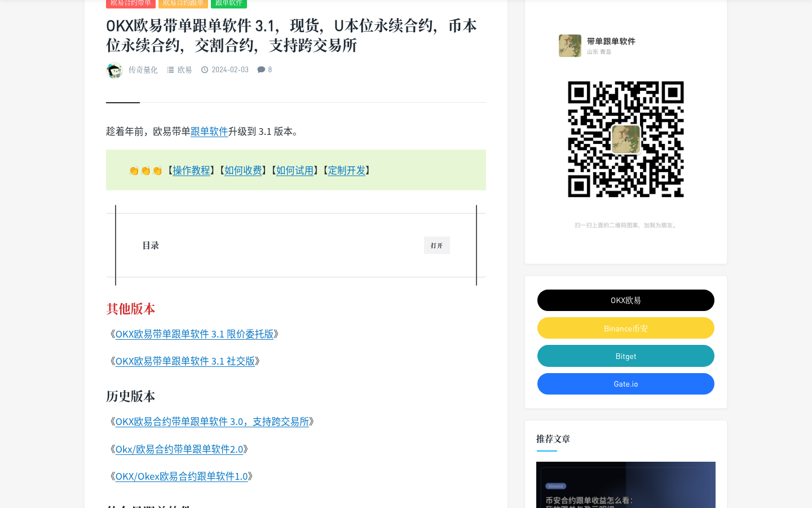812x508 pixels.
Task: Click the blue Gate.io button
Action: (x=626, y=384)
